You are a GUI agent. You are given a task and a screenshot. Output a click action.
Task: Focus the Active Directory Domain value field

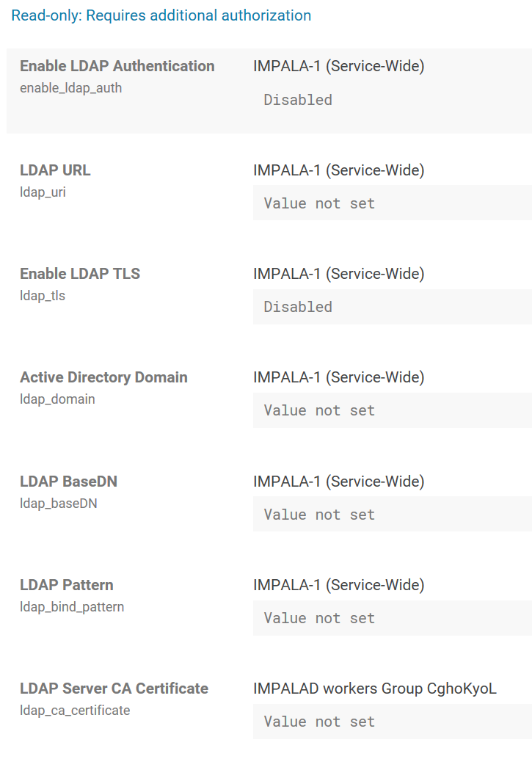tap(392, 410)
